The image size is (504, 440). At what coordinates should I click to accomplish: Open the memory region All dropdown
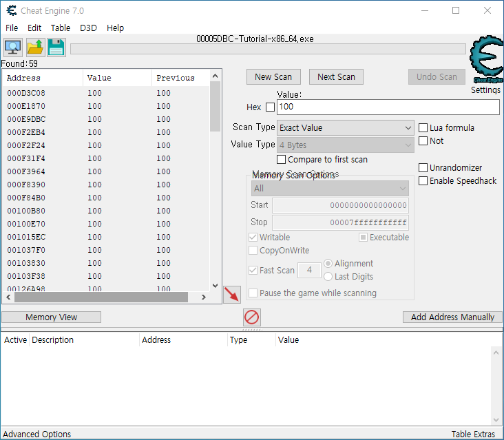[330, 189]
